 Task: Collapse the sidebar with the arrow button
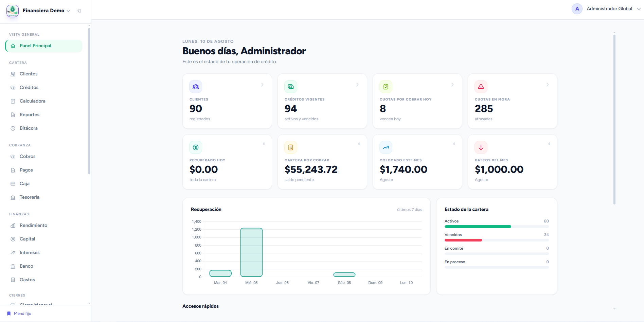(x=79, y=11)
